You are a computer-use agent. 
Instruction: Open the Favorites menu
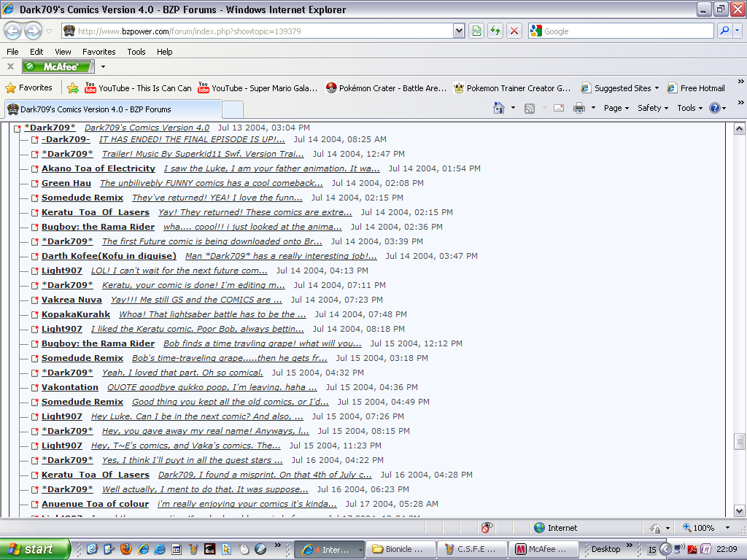(x=98, y=52)
